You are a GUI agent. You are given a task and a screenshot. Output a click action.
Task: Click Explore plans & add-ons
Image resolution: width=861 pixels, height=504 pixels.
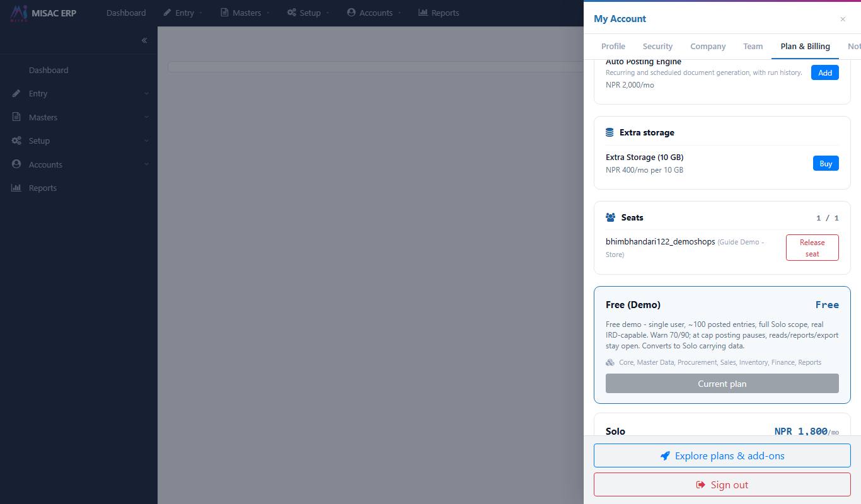point(722,455)
